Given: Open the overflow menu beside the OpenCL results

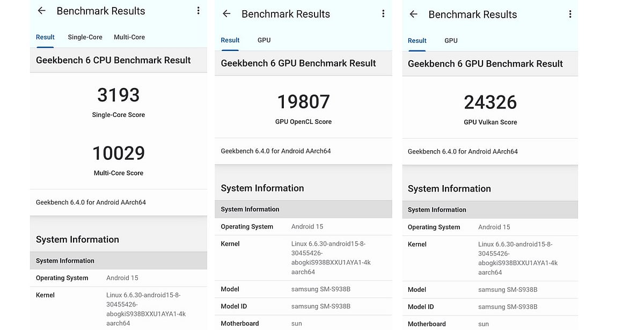Looking at the screenshot, I should coord(383,13).
